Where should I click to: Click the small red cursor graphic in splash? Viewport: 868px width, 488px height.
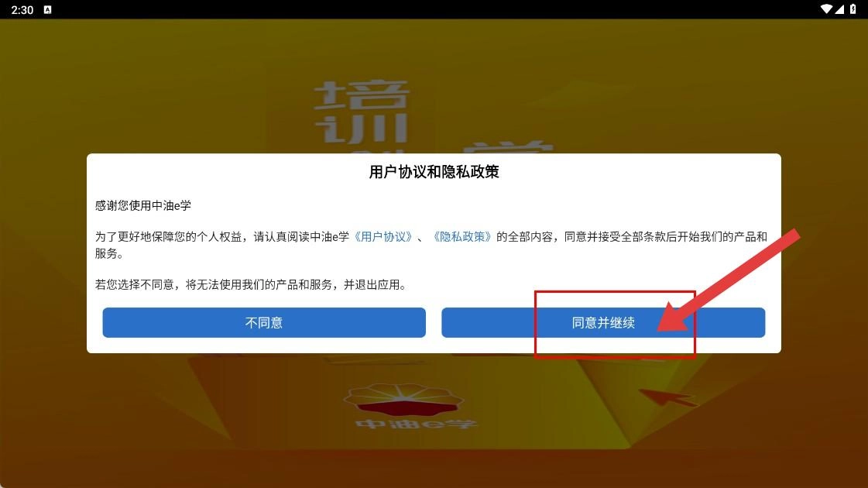tap(666, 397)
